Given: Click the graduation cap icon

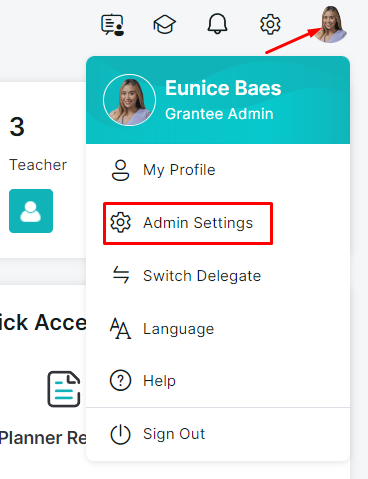Looking at the screenshot, I should [x=164, y=24].
